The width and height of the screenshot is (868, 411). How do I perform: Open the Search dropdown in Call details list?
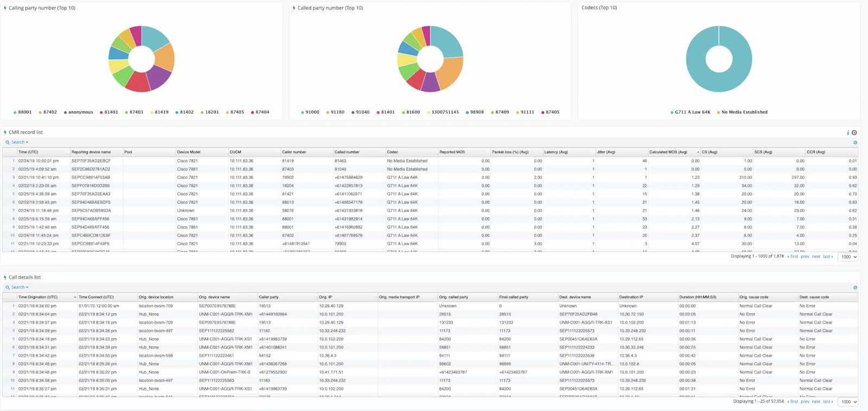pyautogui.click(x=17, y=287)
